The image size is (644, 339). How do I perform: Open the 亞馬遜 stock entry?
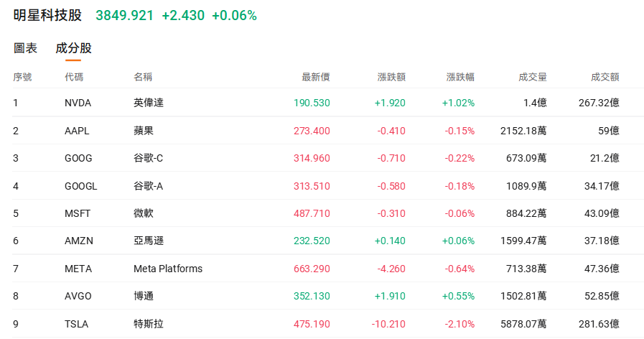click(149, 241)
